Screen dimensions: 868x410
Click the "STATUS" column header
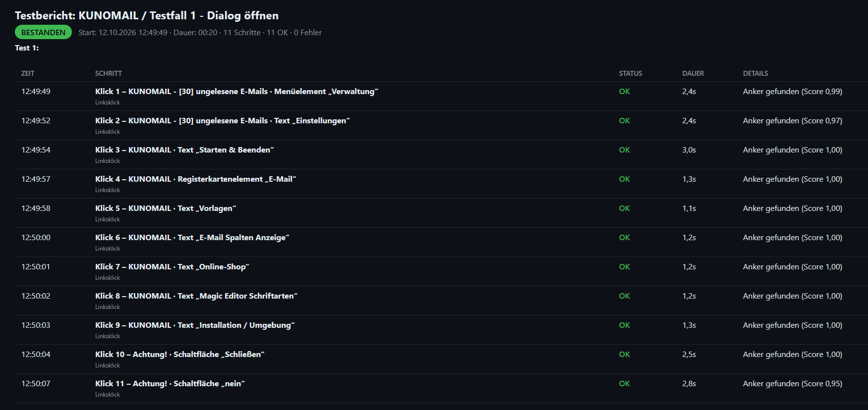click(x=631, y=73)
